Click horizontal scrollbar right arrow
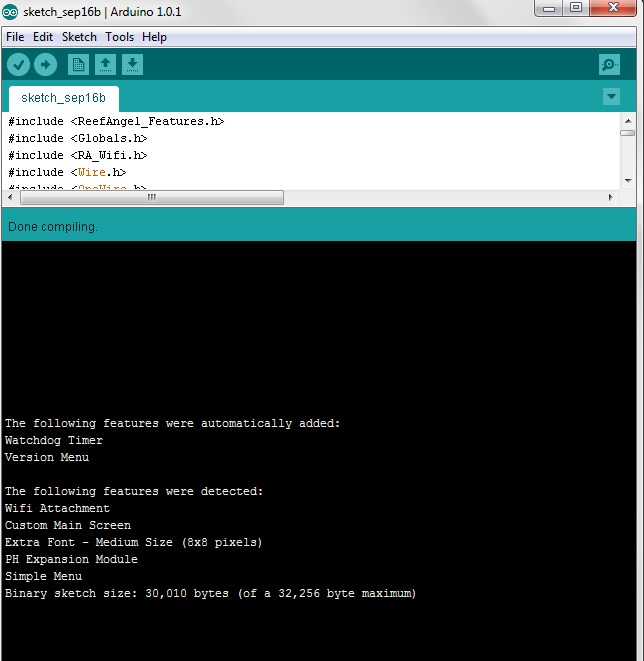This screenshot has width=644, height=661. 610,197
